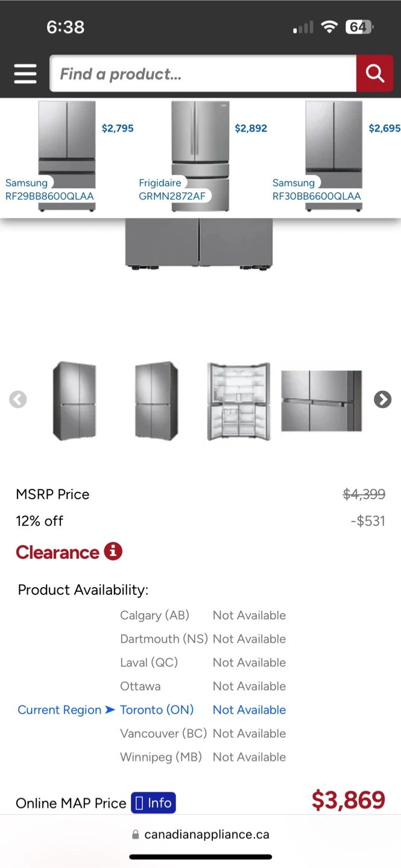
Task: Tap the Frigidaire refrigerator image priced $2,892
Action: pyautogui.click(x=201, y=157)
